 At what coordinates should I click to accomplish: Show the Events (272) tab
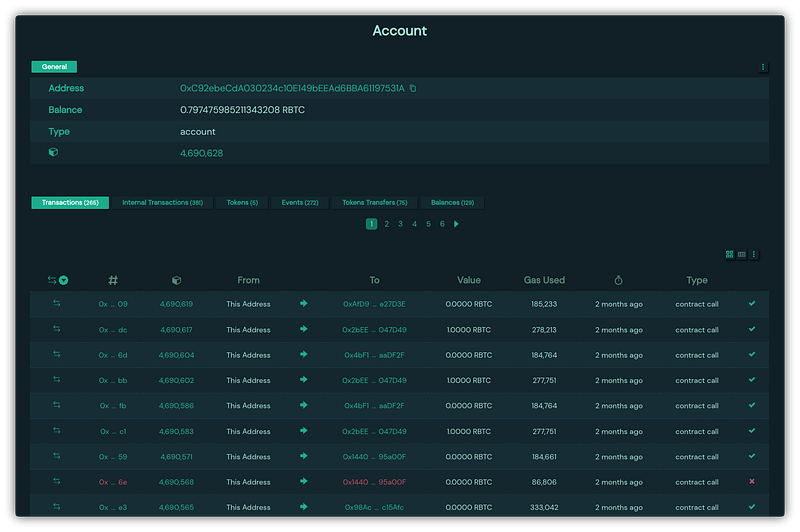pyautogui.click(x=299, y=203)
